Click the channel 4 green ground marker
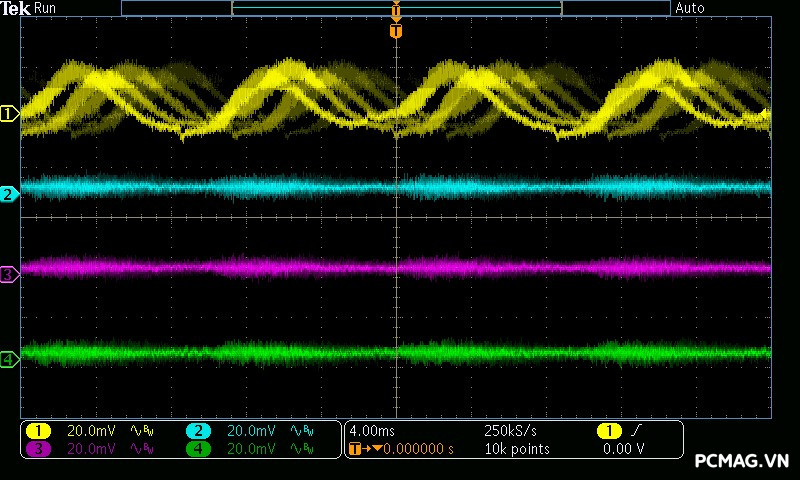 pyautogui.click(x=10, y=359)
